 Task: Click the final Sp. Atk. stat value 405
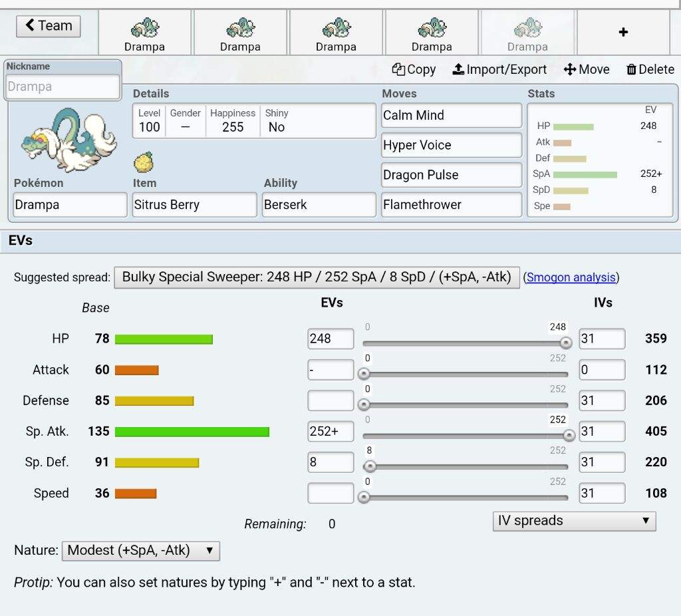pyautogui.click(x=656, y=431)
